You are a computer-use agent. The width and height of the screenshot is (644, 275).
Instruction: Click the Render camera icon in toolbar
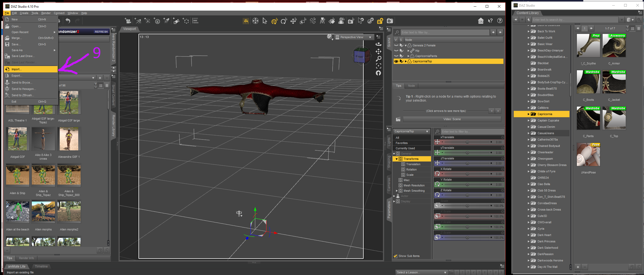coord(390,21)
